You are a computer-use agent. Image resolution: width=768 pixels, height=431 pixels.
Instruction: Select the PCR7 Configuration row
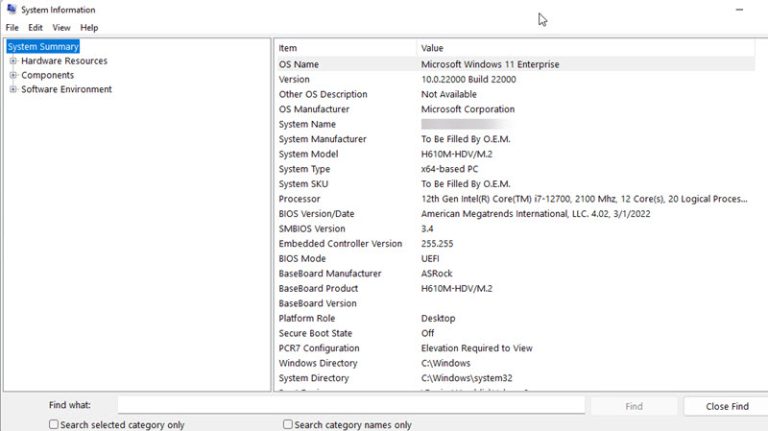pos(515,348)
